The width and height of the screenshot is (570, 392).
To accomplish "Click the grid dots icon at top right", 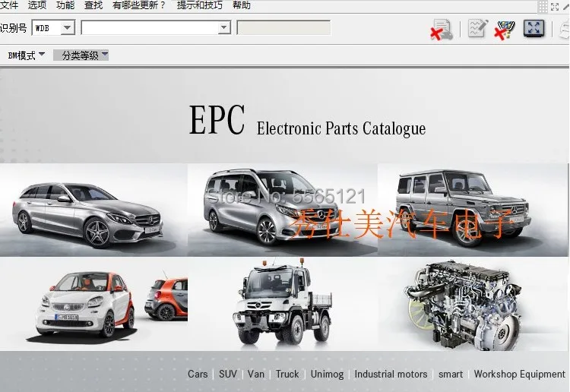I will pos(543,6).
